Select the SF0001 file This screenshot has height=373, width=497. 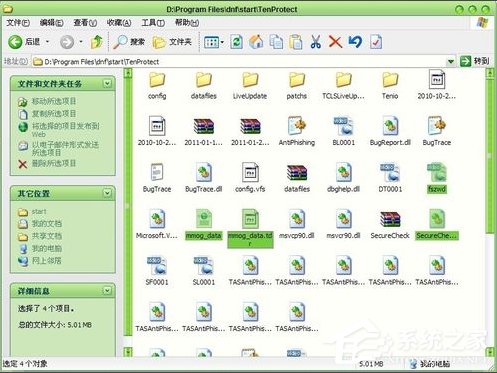click(157, 271)
